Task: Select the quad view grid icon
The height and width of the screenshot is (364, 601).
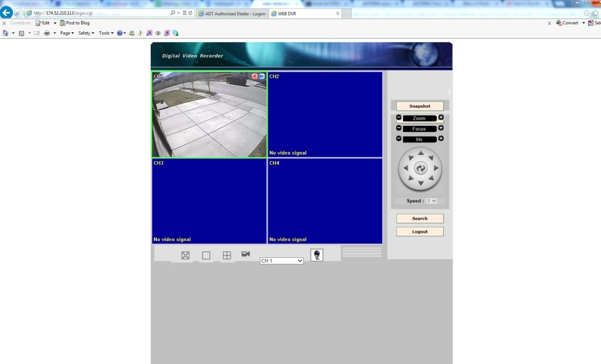Action: (x=227, y=254)
